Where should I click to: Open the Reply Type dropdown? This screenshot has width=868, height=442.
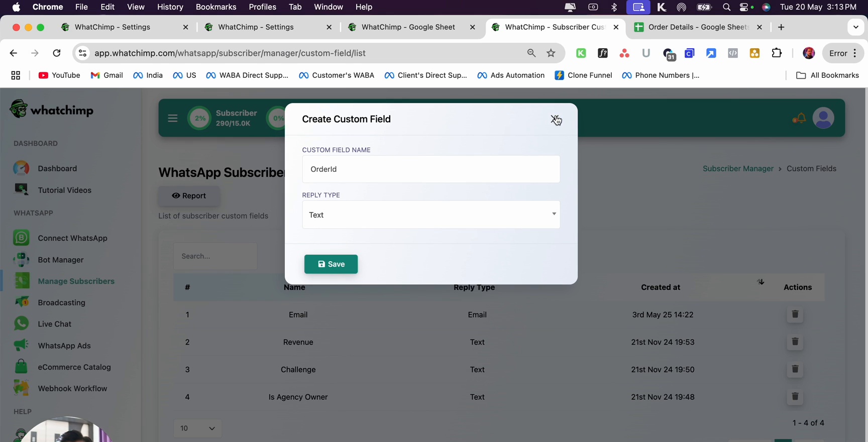pos(431,215)
